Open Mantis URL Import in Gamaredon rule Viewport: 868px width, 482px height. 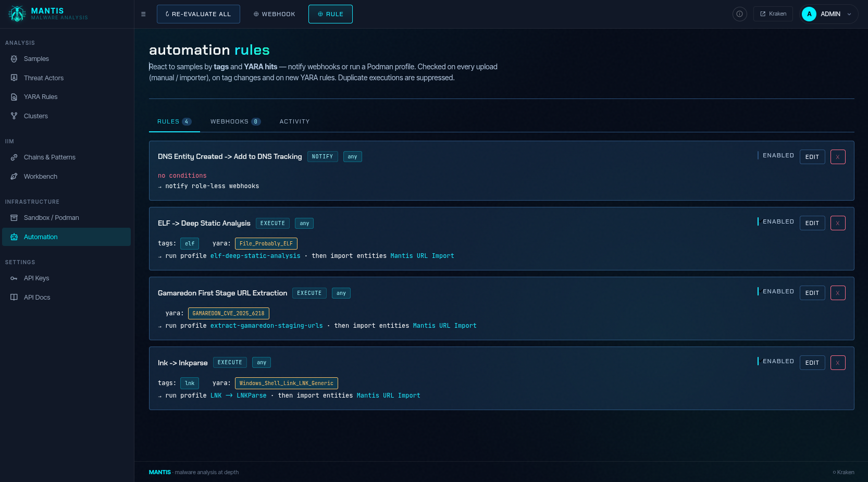coord(444,326)
